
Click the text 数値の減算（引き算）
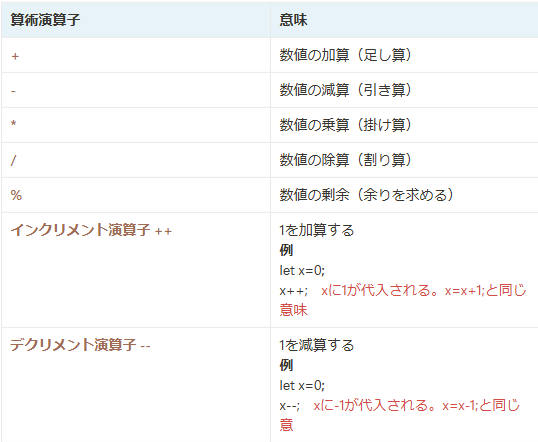point(346,90)
